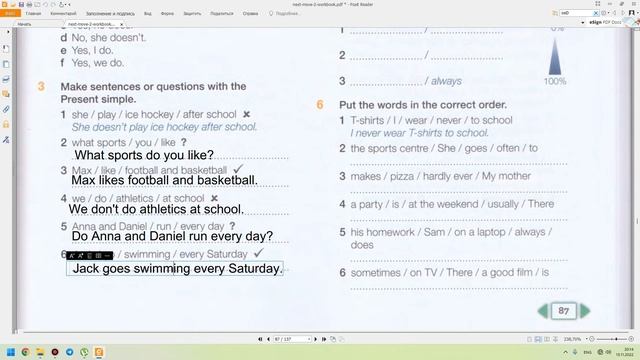
Task: Open the eSign PDF Docs panel
Action: pos(605,22)
